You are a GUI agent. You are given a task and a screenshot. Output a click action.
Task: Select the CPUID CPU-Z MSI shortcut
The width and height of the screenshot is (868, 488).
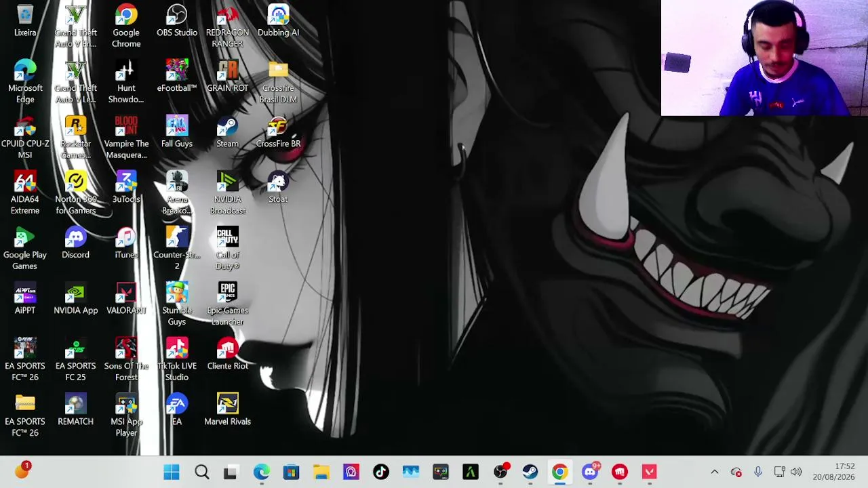tap(25, 138)
